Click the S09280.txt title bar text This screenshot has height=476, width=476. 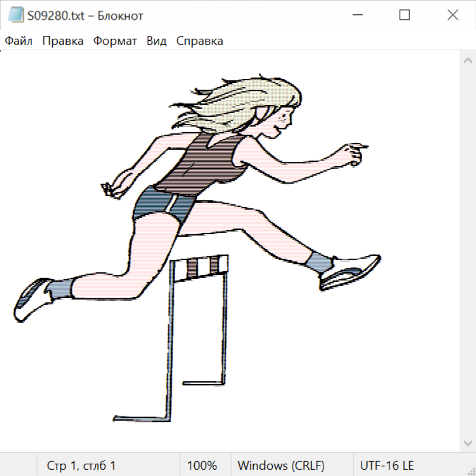(x=85, y=16)
